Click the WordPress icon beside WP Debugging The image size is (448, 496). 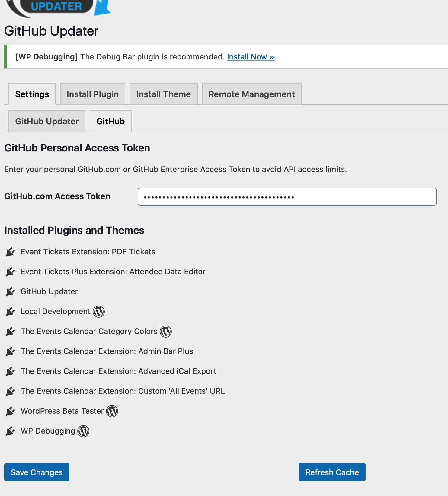84,431
